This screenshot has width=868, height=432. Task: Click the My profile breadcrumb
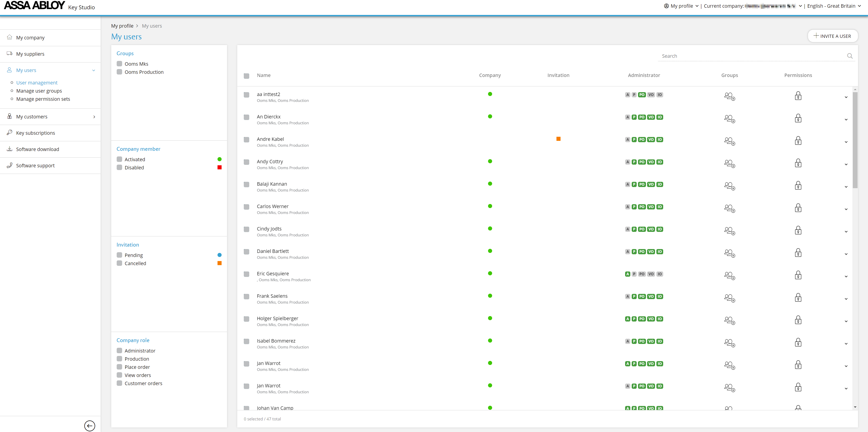tap(122, 26)
